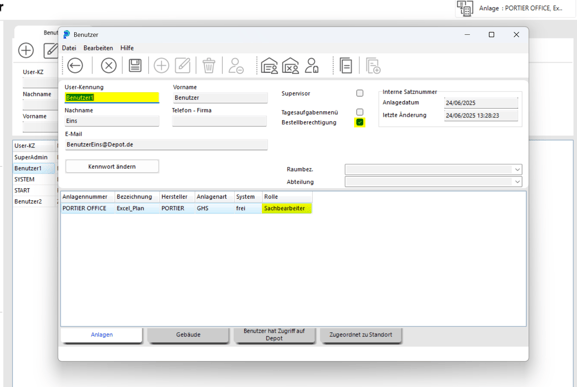Open the Bearbeiten menu
Image resolution: width=577 pixels, height=387 pixels.
(x=98, y=48)
